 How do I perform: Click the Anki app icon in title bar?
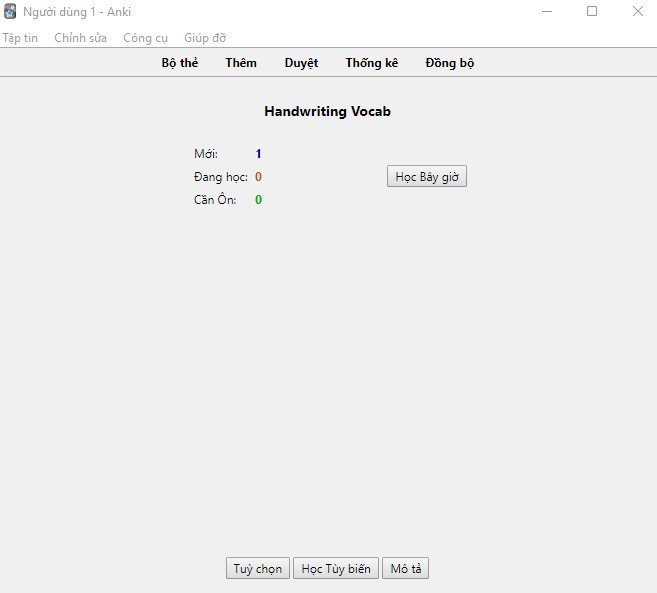click(x=10, y=12)
